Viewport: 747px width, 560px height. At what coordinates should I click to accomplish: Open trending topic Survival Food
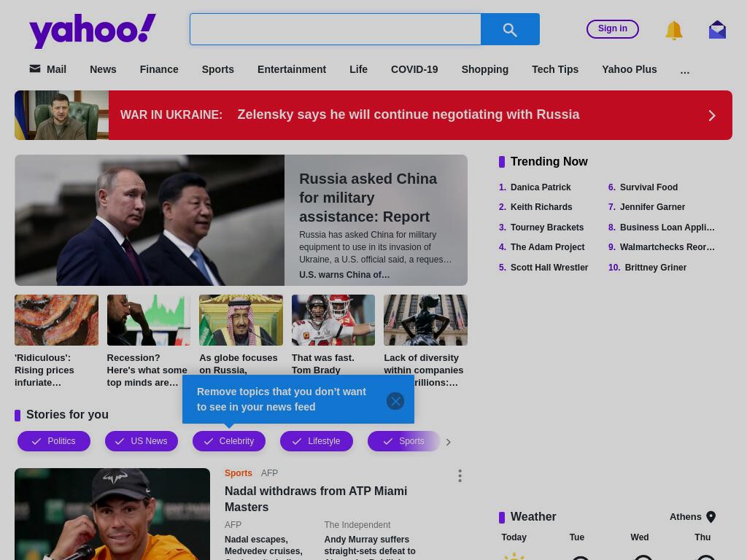649,187
